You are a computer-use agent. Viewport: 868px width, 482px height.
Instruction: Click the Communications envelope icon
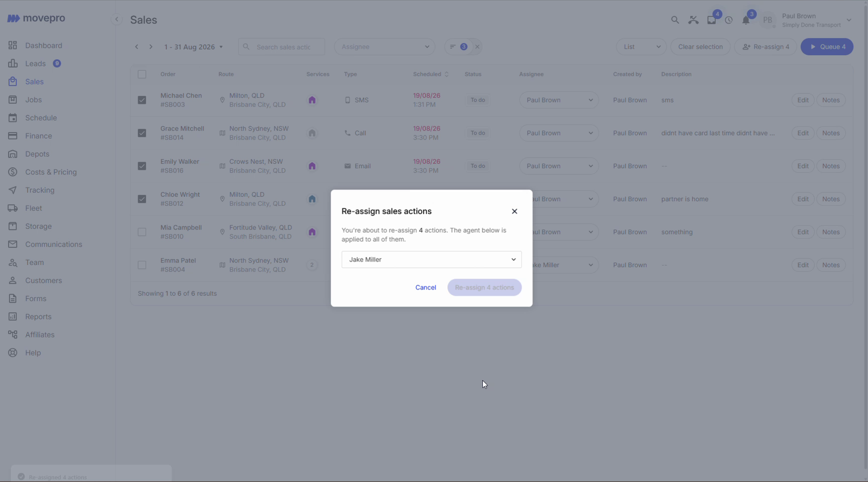coord(13,245)
